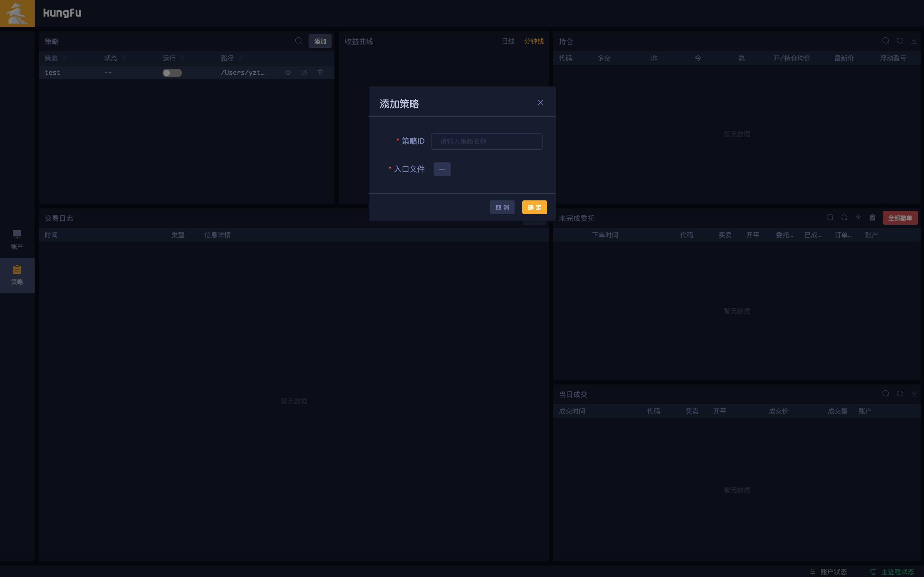The height and width of the screenshot is (577, 924).
Task: Sort by 运行 column
Action: pos(182,58)
